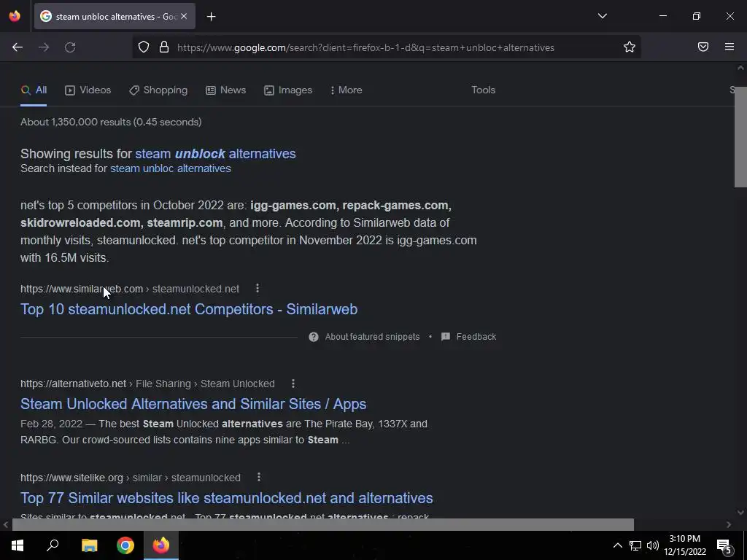Click the horizontal scrollbar thumb
Screen dimensions: 747x560
point(323,524)
